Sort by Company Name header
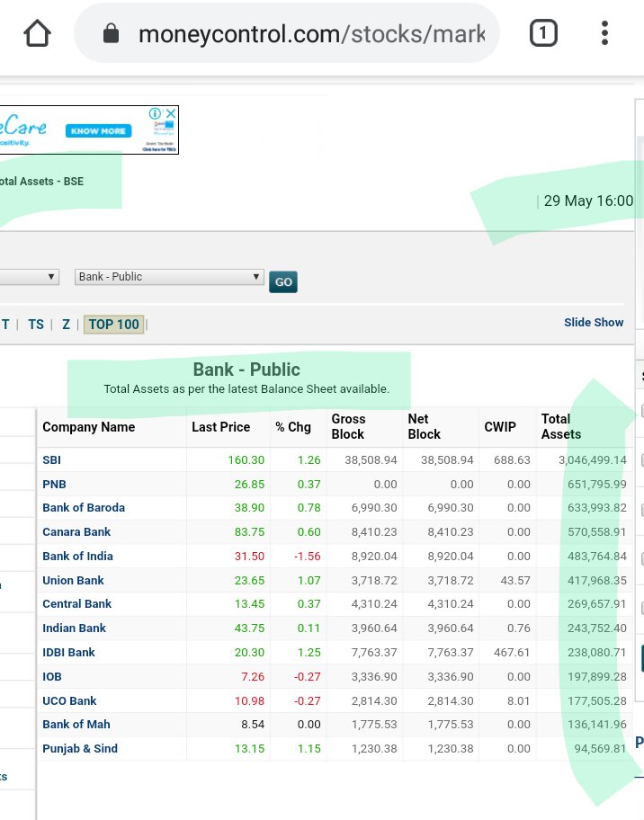 89,427
